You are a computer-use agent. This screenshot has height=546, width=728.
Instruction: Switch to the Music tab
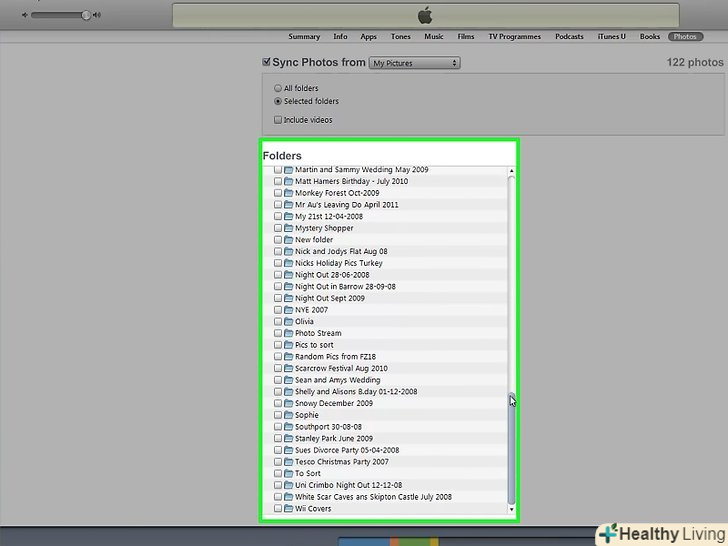click(x=434, y=36)
